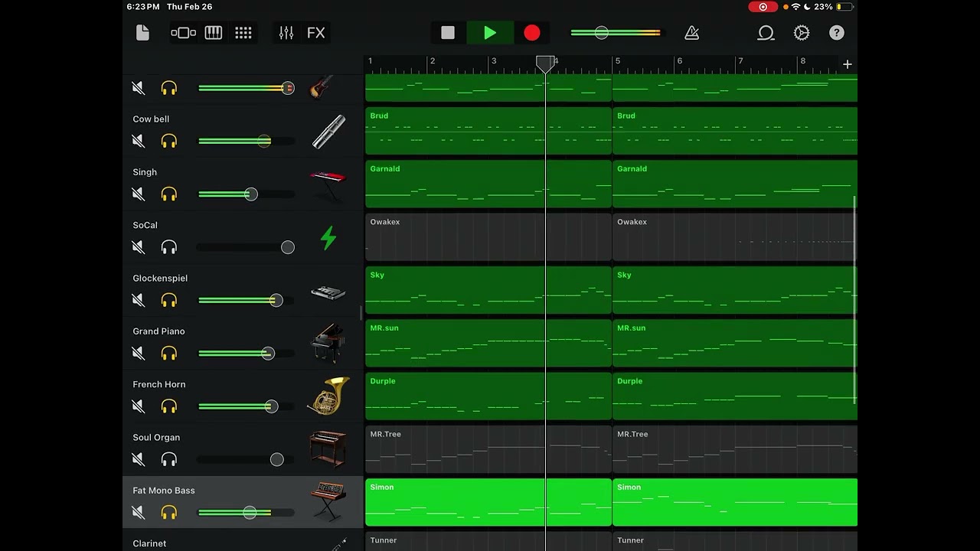Mute the guitar track
The height and width of the screenshot is (551, 980).
[x=139, y=88]
